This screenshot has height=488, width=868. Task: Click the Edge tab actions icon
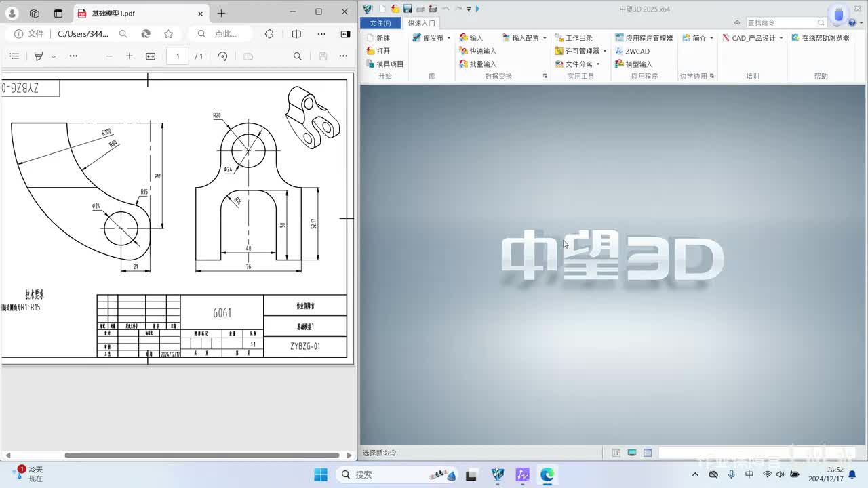coord(58,13)
